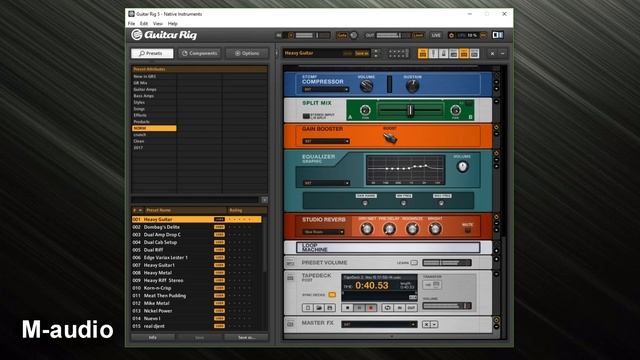
Task: Toggle Tapedeck loop button
Action: tap(388, 308)
